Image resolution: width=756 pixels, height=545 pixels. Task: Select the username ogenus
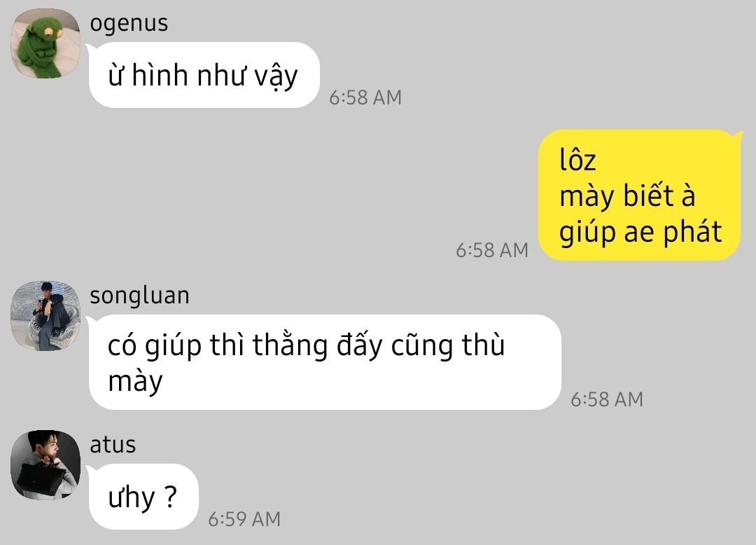(x=129, y=24)
